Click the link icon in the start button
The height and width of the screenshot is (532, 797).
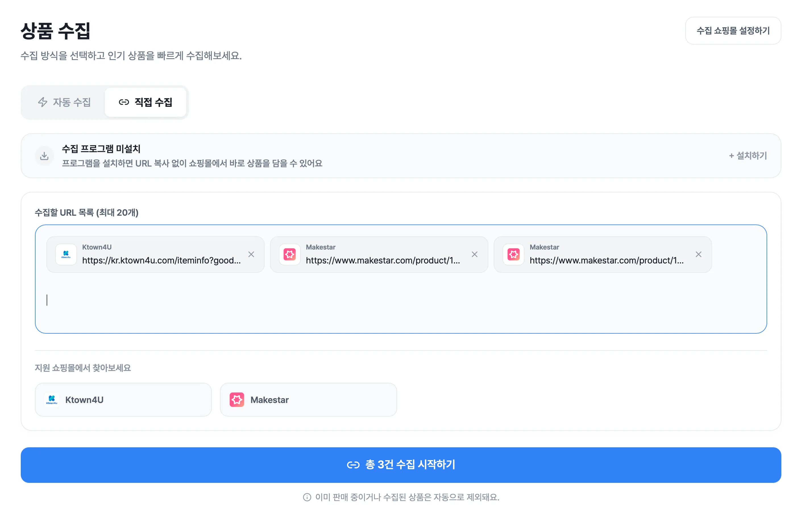353,464
